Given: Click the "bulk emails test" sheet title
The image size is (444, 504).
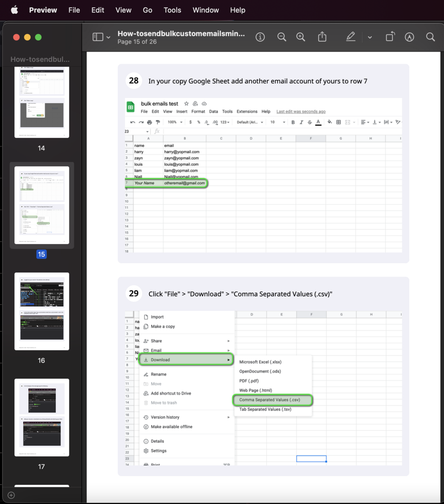Looking at the screenshot, I should tap(159, 103).
